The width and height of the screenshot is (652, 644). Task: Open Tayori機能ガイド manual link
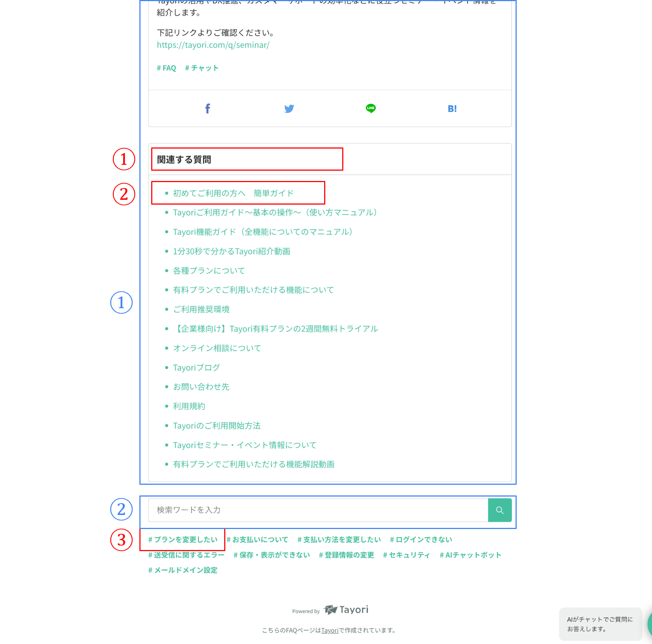(x=263, y=232)
